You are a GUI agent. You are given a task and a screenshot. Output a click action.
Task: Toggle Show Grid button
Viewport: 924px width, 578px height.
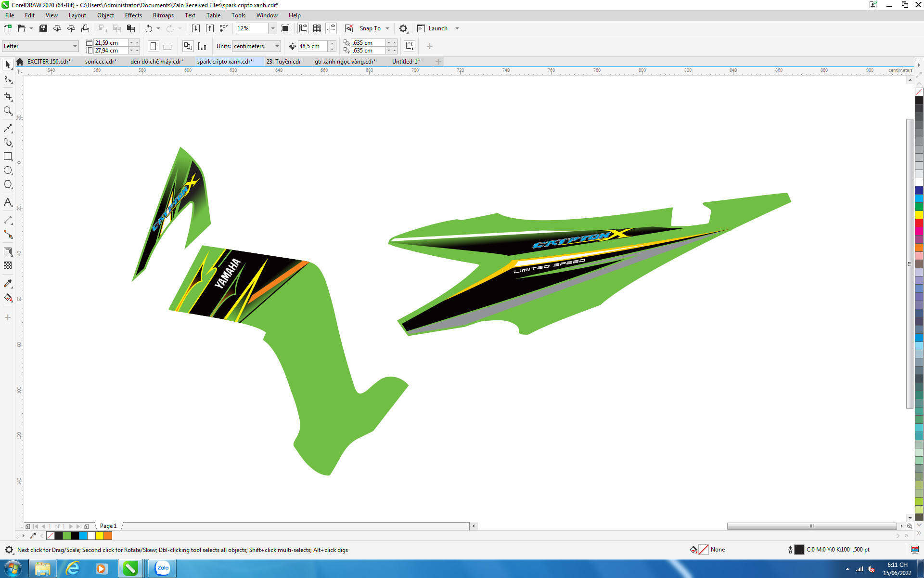(317, 28)
